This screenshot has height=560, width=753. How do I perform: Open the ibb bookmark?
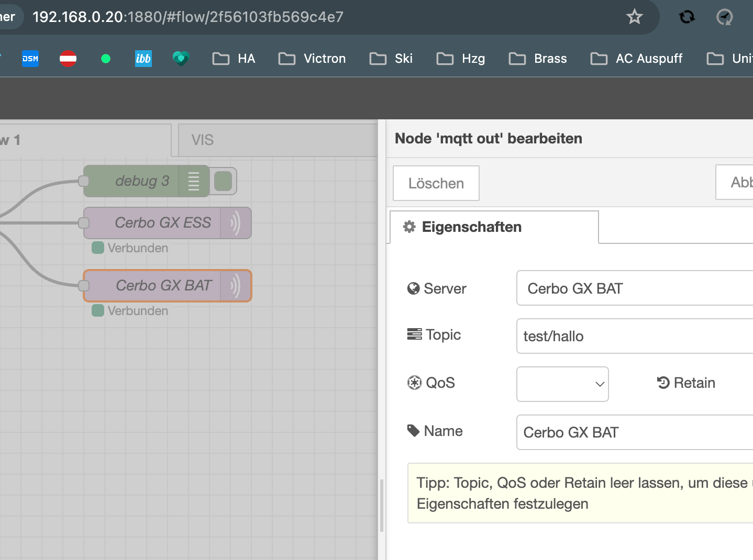coord(143,59)
